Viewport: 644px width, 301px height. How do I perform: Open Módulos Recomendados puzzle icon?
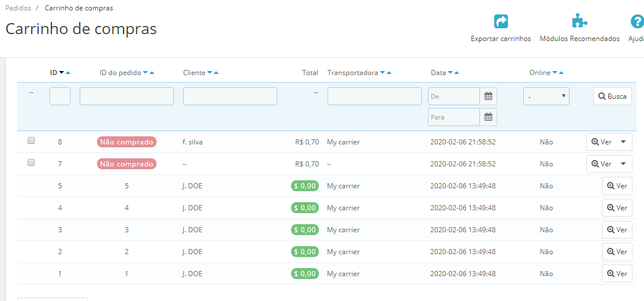579,21
